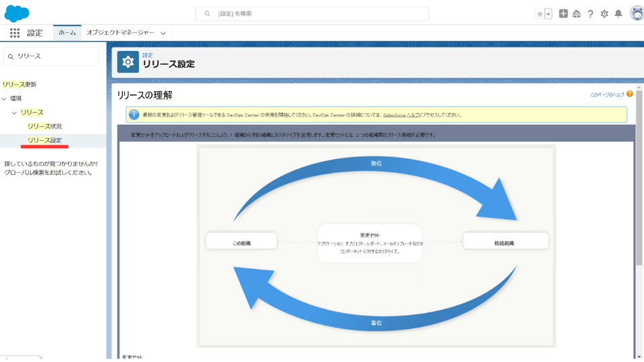This screenshot has height=362, width=644.
Task: Click the 設定 app name label
Action: (x=35, y=33)
